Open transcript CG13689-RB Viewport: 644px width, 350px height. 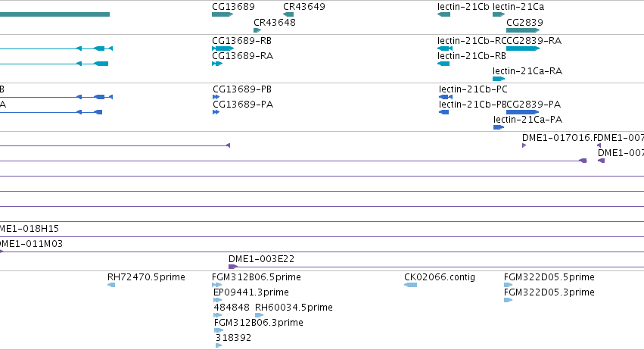click(241, 40)
